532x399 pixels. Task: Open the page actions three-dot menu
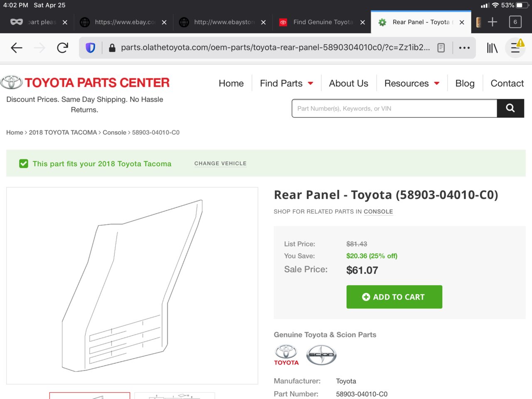pos(464,48)
